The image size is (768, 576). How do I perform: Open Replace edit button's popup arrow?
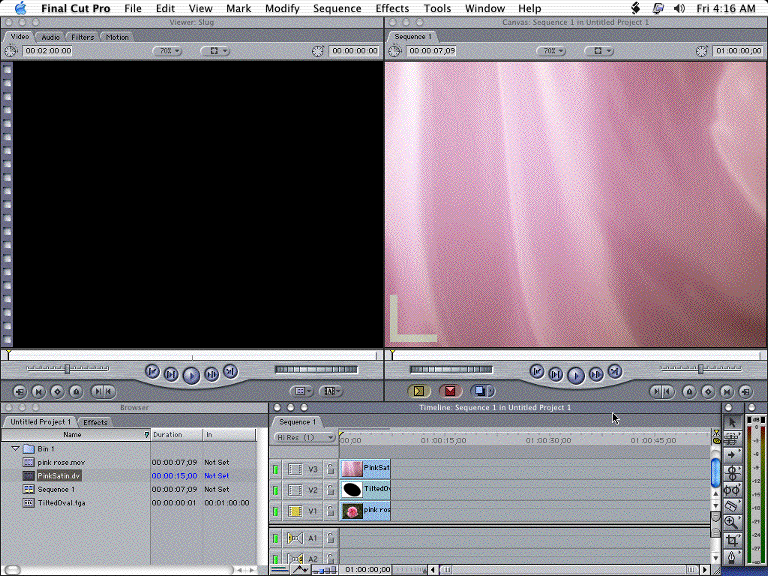click(492, 391)
